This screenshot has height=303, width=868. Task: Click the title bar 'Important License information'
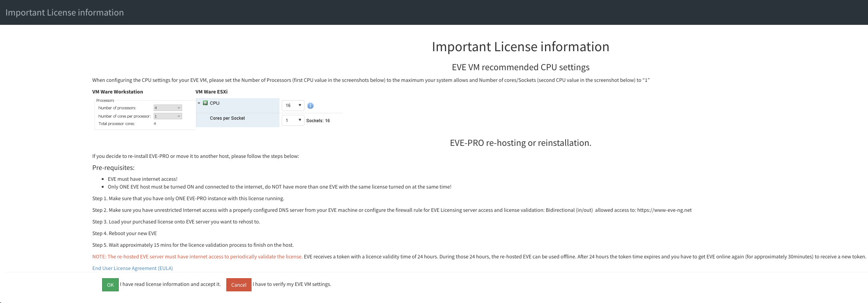64,12
